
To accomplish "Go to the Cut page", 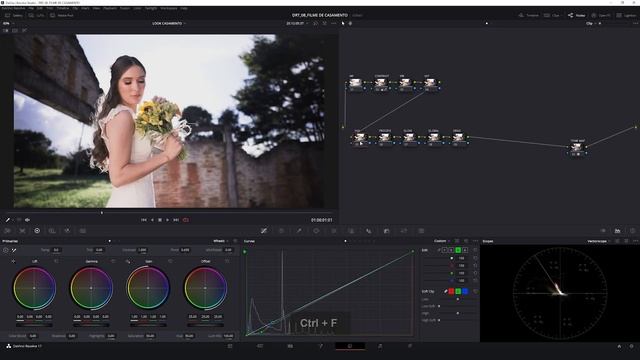I will pos(260,346).
